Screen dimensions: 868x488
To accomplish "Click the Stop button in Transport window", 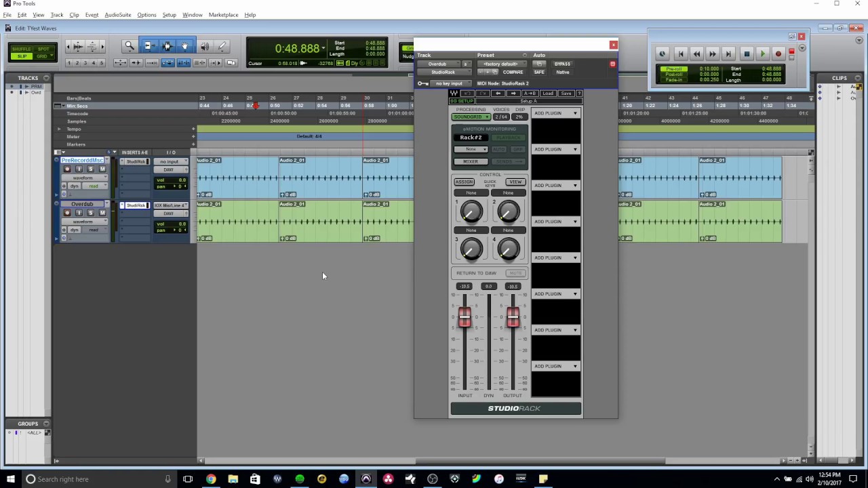I will coord(747,54).
